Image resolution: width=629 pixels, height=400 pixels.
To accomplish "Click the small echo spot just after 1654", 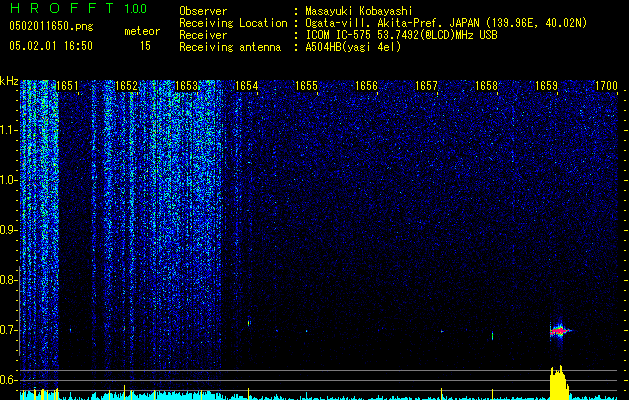I will coord(249,323).
